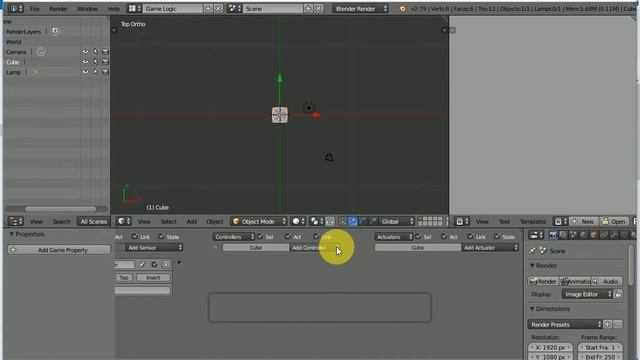Click the Blender logo icon in info header
The height and width of the screenshot is (360, 640).
tap(402, 9)
